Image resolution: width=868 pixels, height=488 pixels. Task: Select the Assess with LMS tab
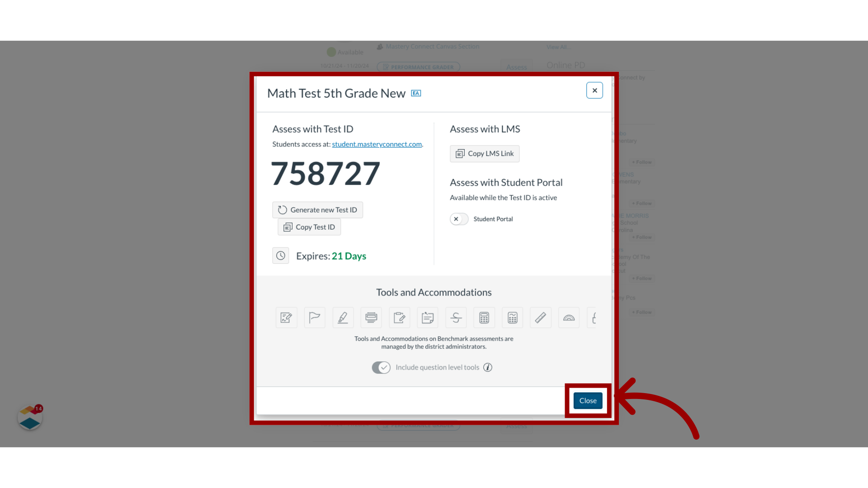(x=485, y=129)
